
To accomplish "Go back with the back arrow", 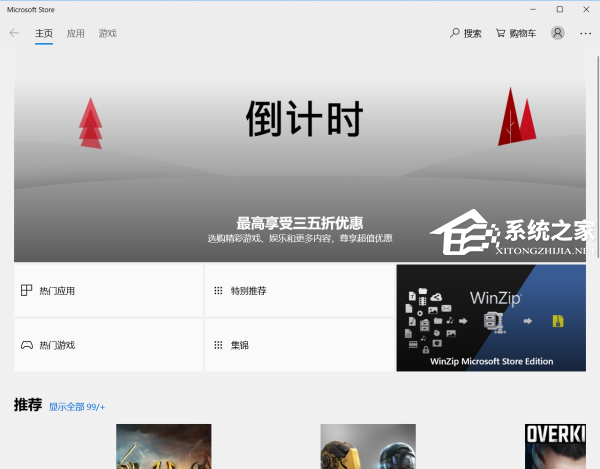I will point(14,33).
